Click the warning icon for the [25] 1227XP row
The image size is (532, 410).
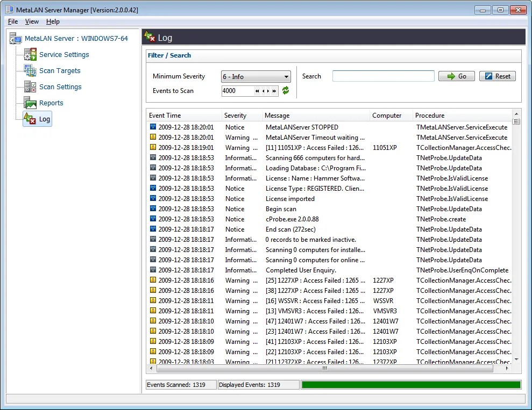coord(153,280)
